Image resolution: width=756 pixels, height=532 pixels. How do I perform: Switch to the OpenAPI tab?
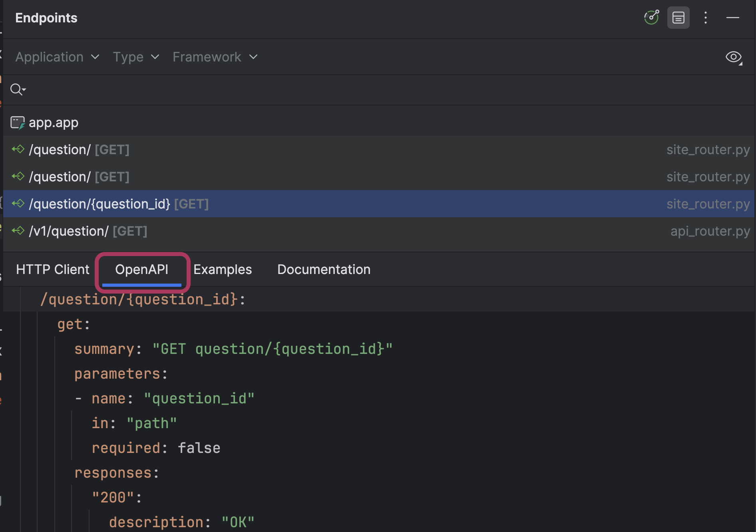pos(142,270)
